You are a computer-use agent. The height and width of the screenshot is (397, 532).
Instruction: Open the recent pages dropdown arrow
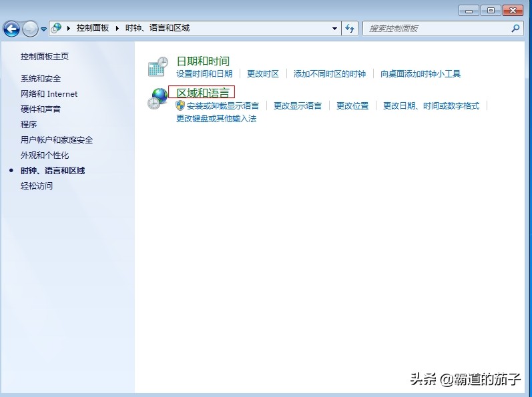[44, 29]
